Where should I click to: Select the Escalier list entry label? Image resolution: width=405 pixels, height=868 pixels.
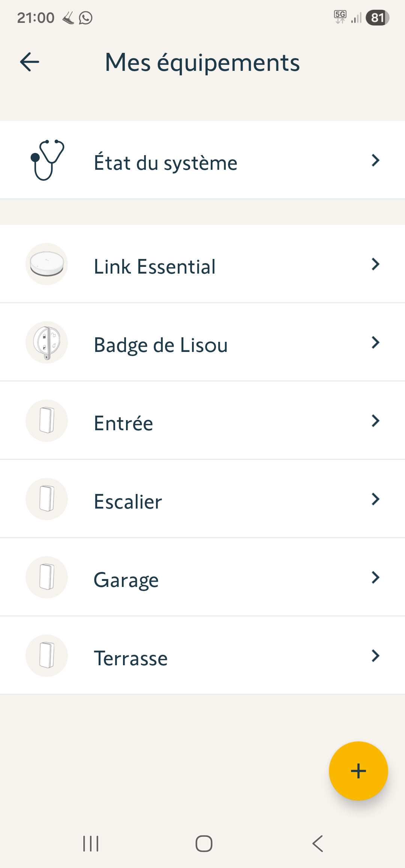(x=128, y=501)
